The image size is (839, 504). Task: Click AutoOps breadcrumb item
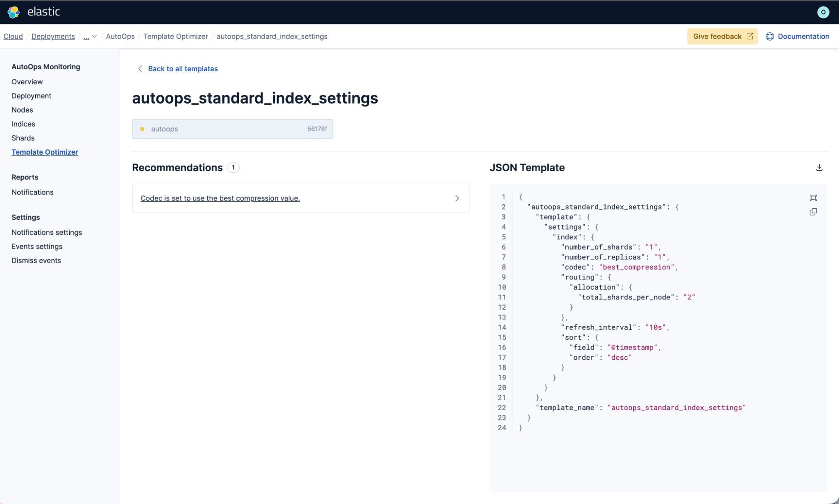(120, 36)
